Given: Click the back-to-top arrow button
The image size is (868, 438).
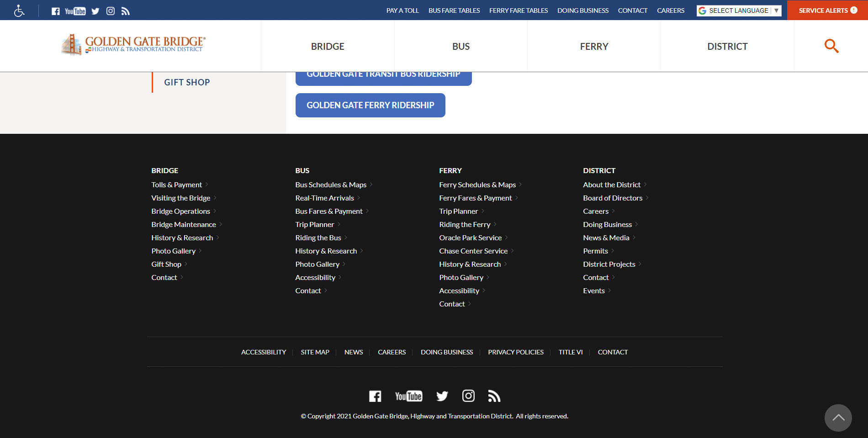Looking at the screenshot, I should point(838,417).
